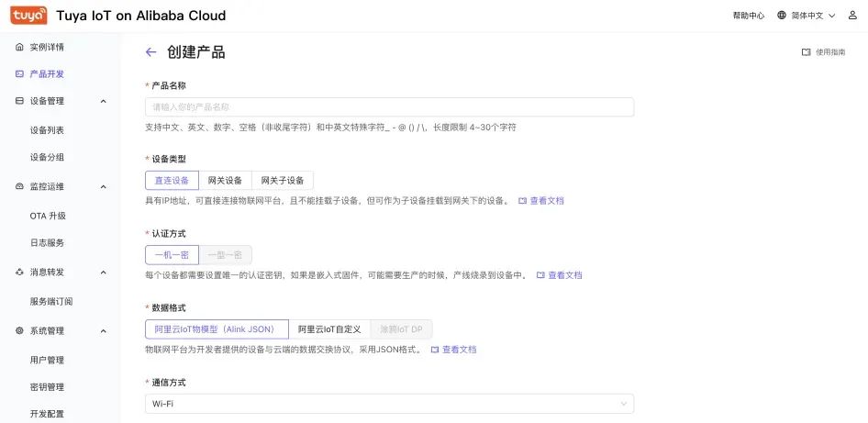Screen dimensions: 868x423
Task: Click the doc icon under 设备类型
Action: pyautogui.click(x=522, y=200)
